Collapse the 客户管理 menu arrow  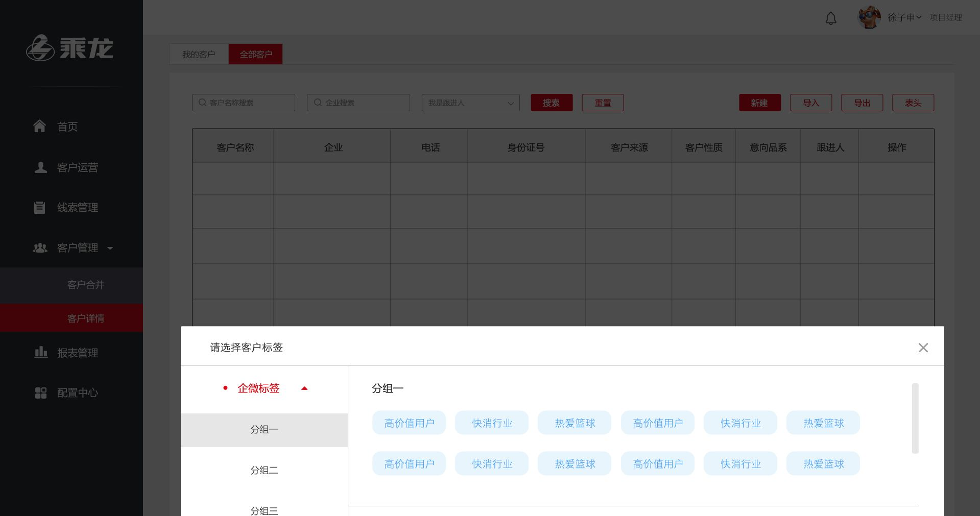tap(110, 249)
